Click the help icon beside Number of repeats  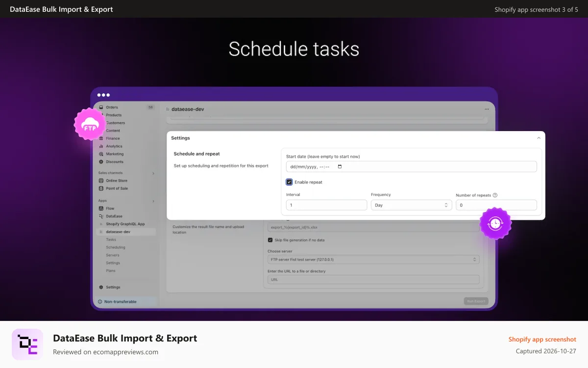click(x=495, y=195)
